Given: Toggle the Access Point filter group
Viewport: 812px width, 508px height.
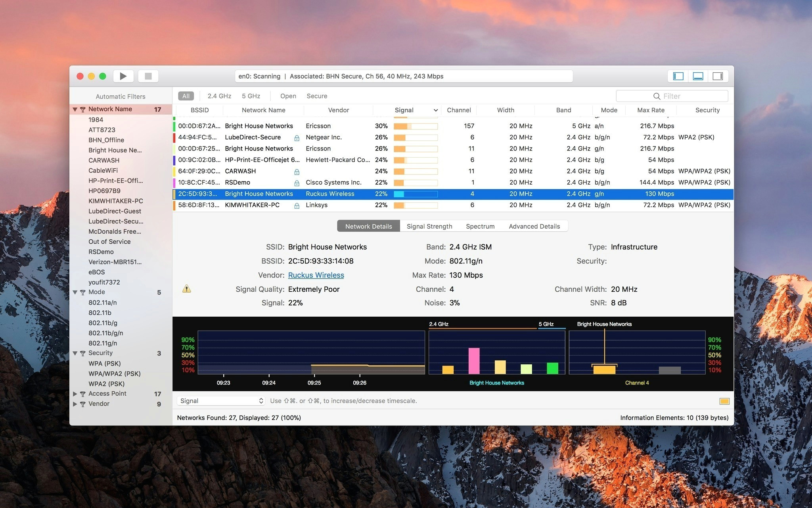Looking at the screenshot, I should click(x=75, y=393).
